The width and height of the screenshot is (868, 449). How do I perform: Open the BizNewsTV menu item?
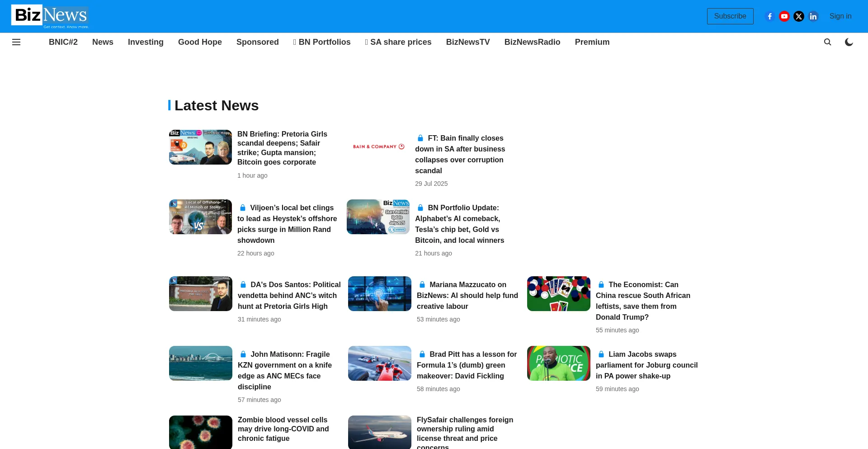click(467, 42)
